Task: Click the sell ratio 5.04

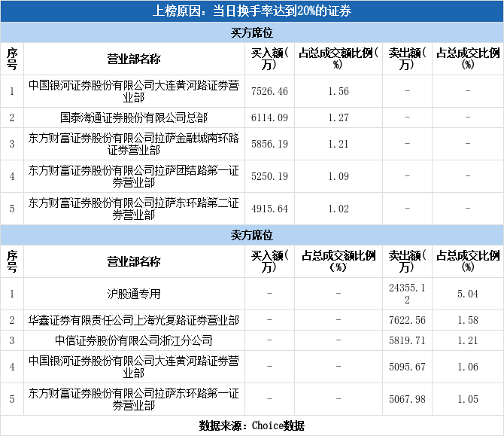Action: (x=468, y=294)
